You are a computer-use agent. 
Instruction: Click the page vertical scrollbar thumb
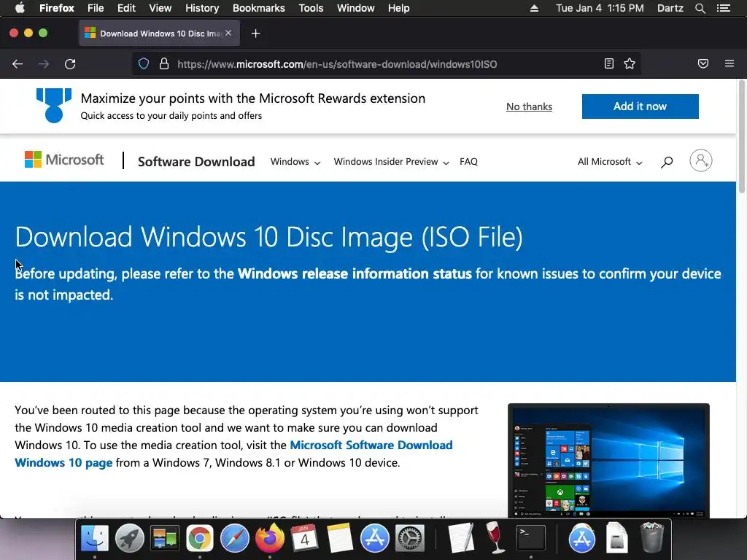click(x=741, y=137)
